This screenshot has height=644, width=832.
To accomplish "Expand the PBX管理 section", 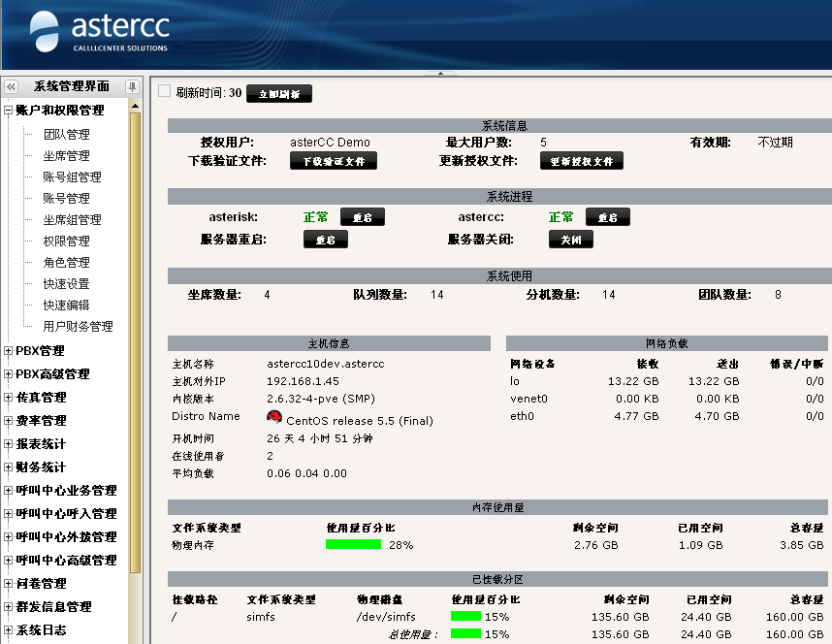I will pos(9,351).
